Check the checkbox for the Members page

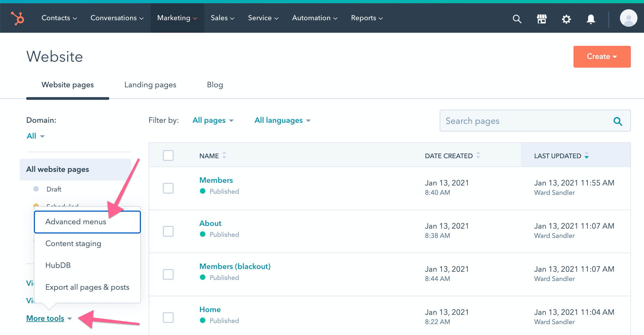[168, 188]
